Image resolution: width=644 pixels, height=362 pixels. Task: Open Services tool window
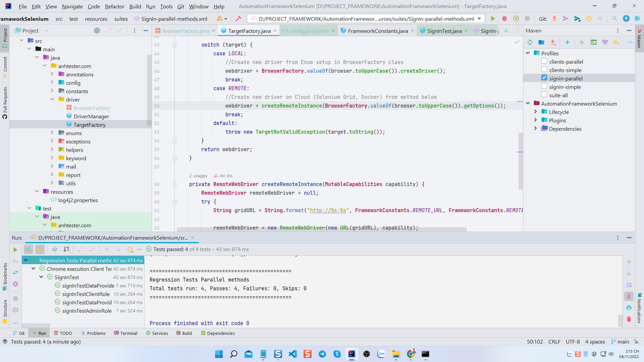pos(157,333)
